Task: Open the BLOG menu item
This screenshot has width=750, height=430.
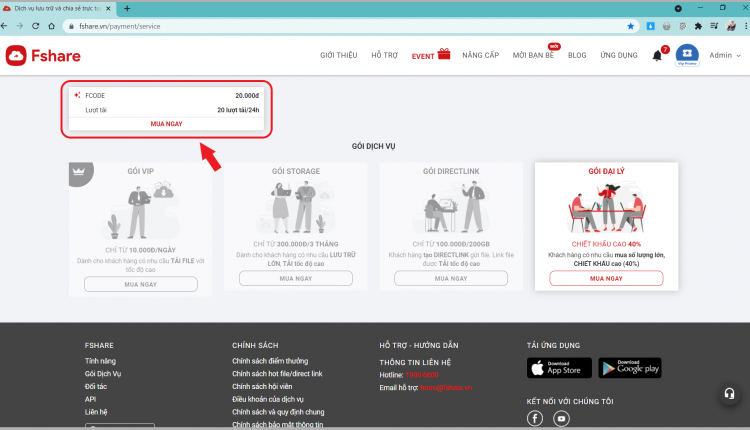Action: tap(577, 55)
